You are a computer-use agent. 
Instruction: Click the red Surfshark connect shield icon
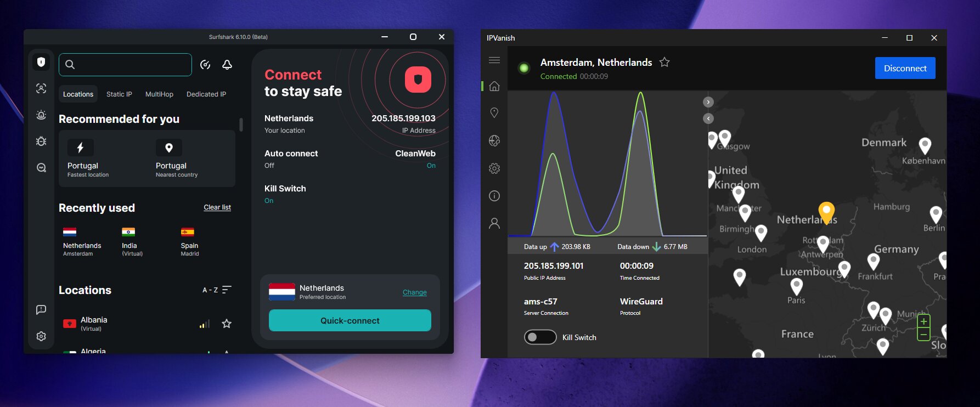tap(418, 80)
